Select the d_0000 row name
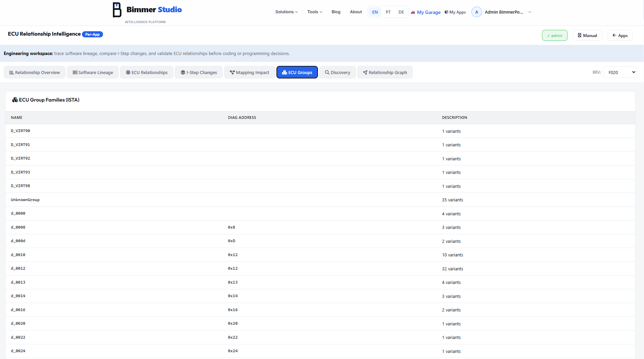The image size is (644, 359). point(18,213)
